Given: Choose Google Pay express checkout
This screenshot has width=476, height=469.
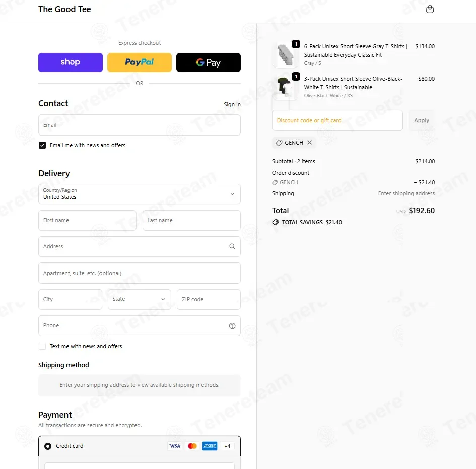Looking at the screenshot, I should pos(209,62).
